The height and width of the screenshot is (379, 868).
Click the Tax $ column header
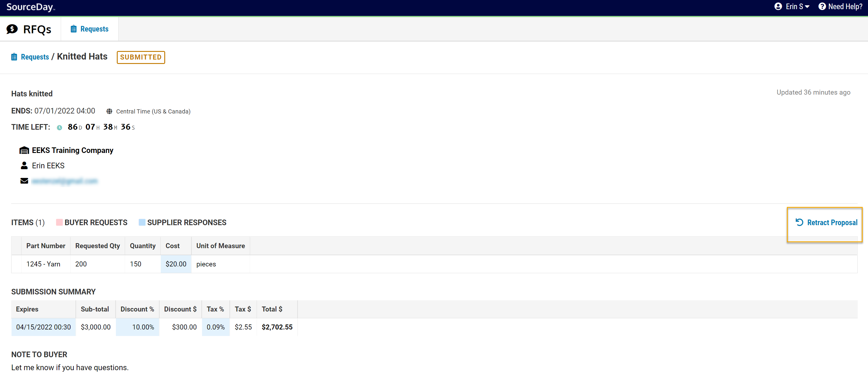(x=243, y=309)
